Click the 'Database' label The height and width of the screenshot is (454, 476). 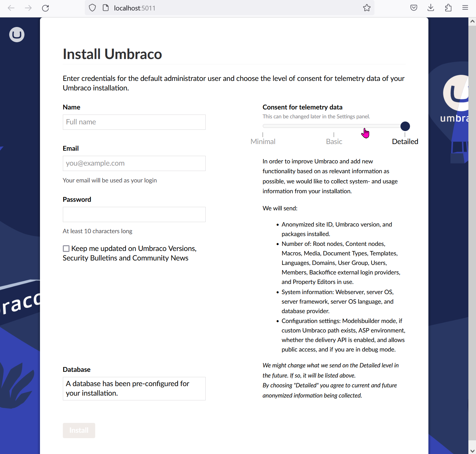click(76, 370)
